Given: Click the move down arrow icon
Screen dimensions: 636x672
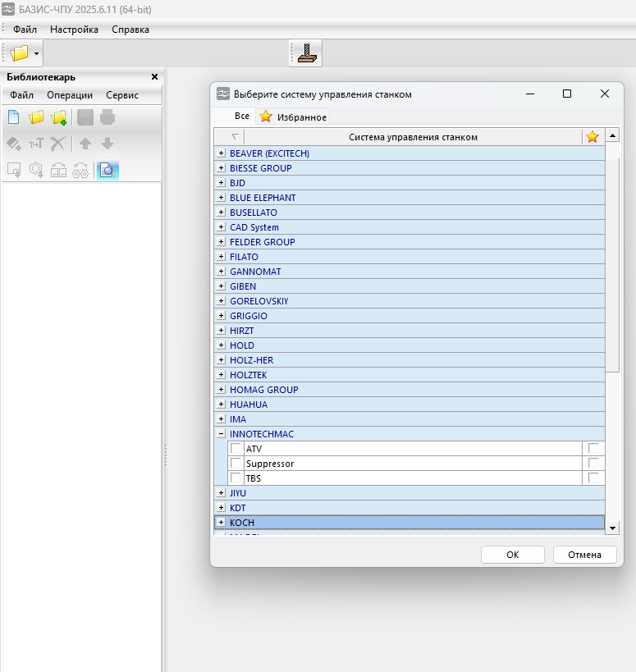Looking at the screenshot, I should point(108,144).
